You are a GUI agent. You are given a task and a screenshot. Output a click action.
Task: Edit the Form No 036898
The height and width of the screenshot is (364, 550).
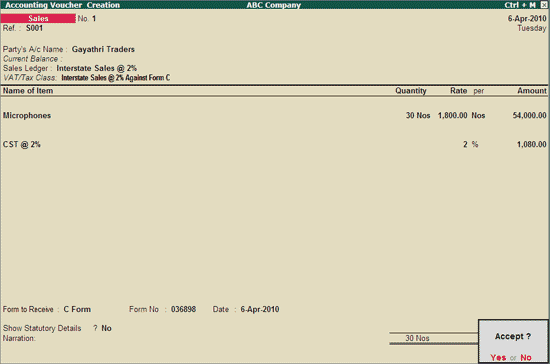183,309
